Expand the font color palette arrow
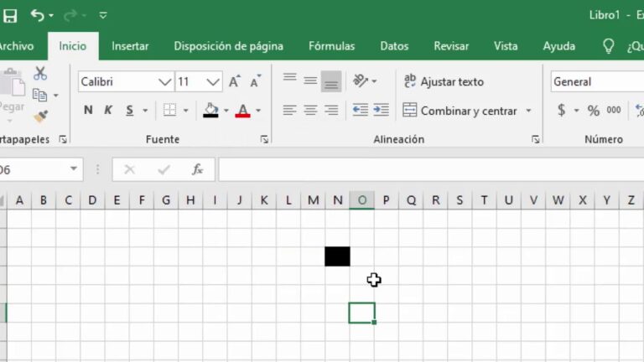644x362 pixels. (x=258, y=111)
